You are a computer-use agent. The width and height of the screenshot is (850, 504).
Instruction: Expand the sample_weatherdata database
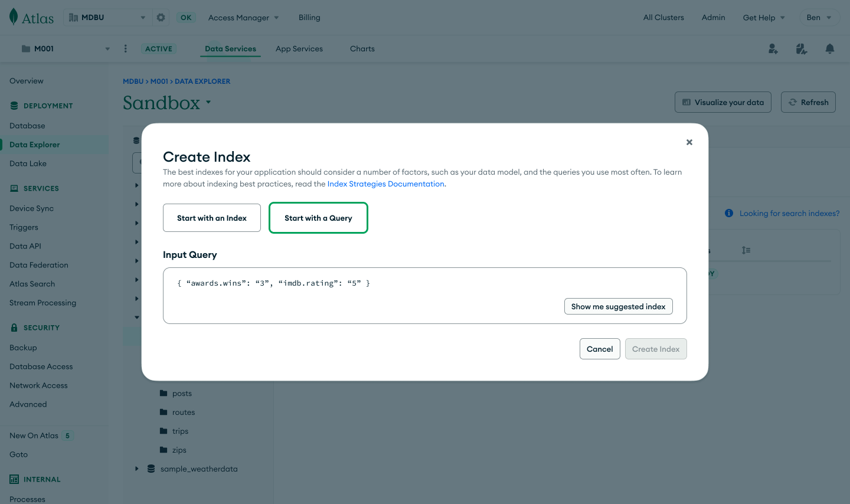point(136,469)
